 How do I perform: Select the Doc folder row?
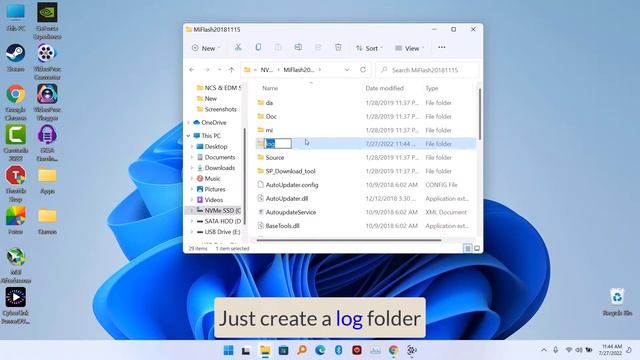(x=365, y=116)
